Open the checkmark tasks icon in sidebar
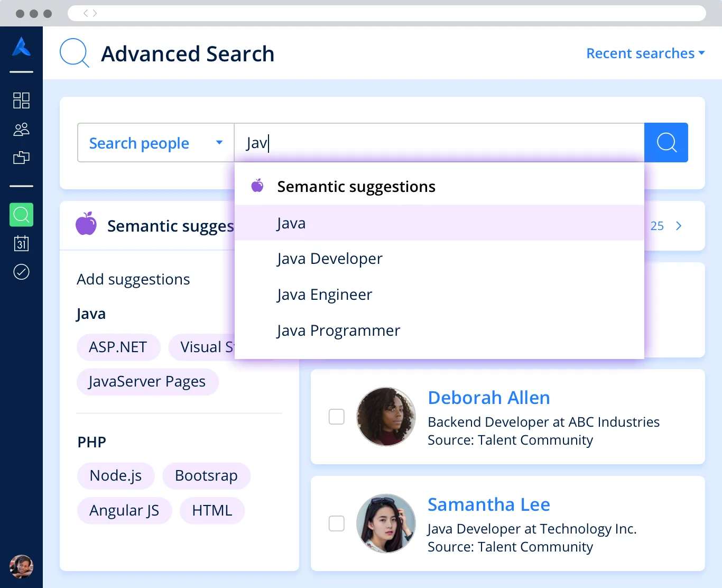Image resolution: width=722 pixels, height=588 pixels. coord(21,272)
